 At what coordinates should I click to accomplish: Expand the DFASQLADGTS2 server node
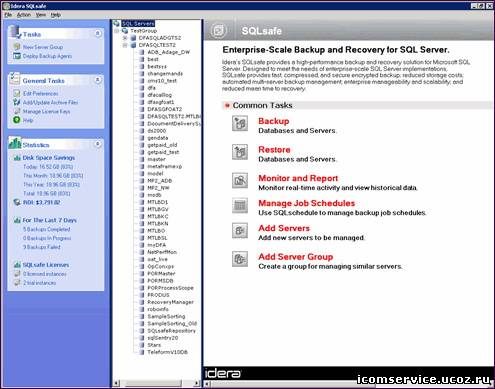pyautogui.click(x=125, y=38)
